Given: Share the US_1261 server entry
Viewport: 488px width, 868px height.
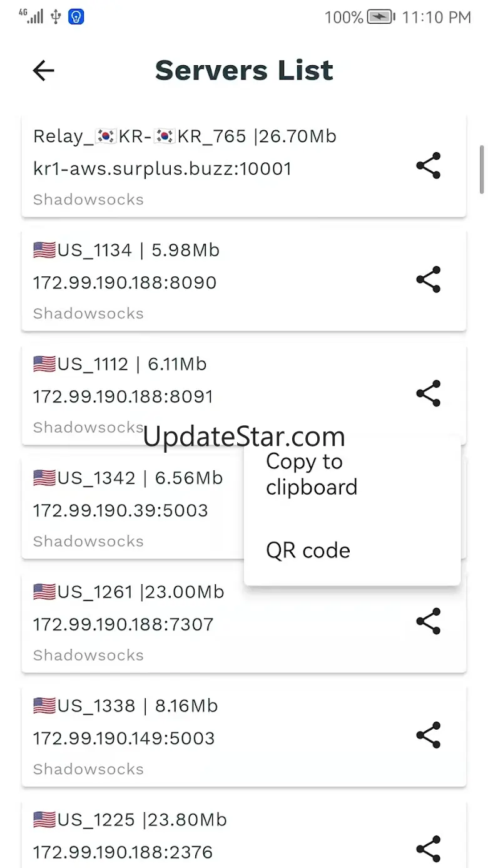Looking at the screenshot, I should pos(429,621).
